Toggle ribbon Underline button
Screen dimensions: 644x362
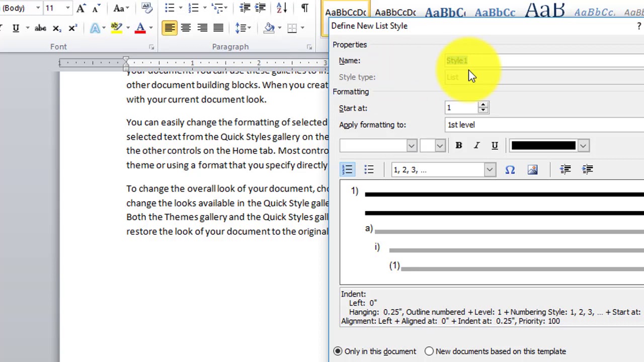[16, 28]
